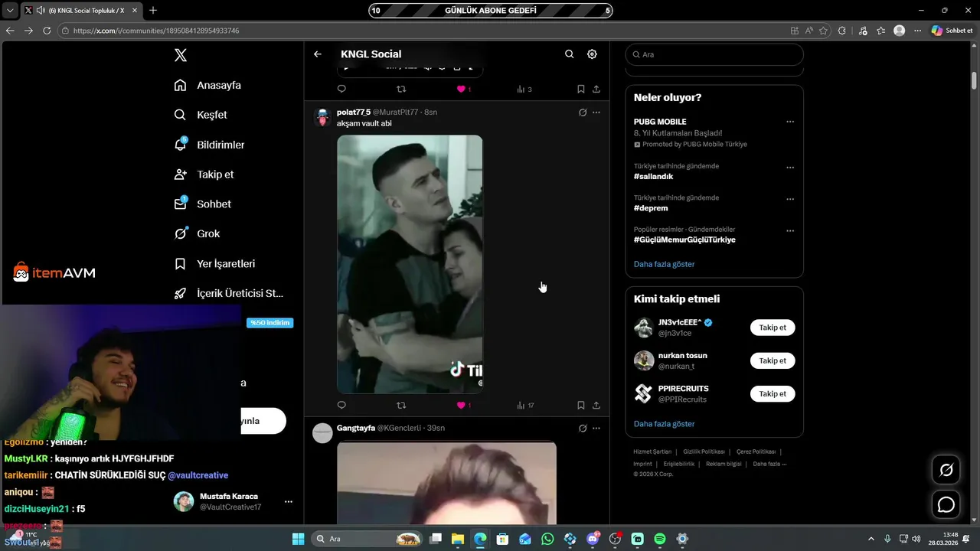The image size is (980, 551).
Task: Follow PPIRECRUITS with Takip et
Action: click(x=773, y=393)
